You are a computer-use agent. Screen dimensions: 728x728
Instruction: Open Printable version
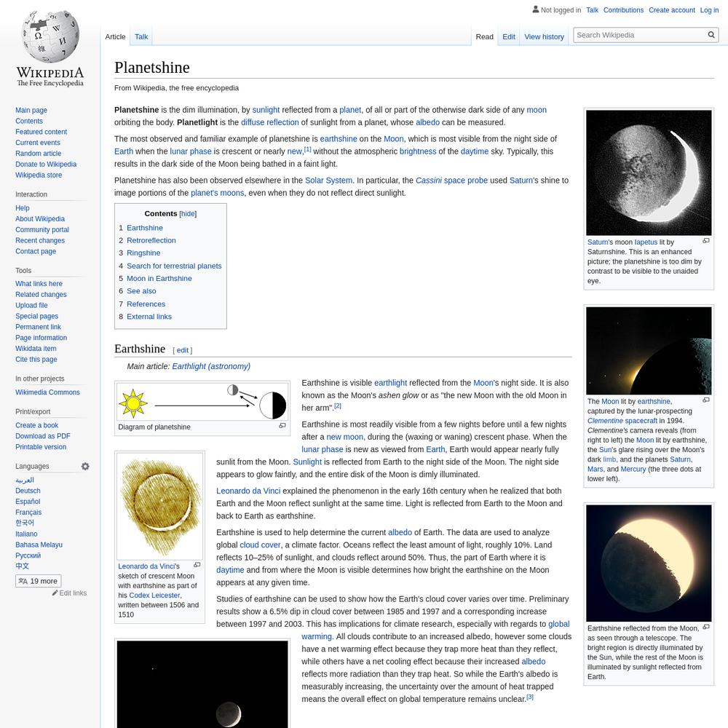click(40, 447)
